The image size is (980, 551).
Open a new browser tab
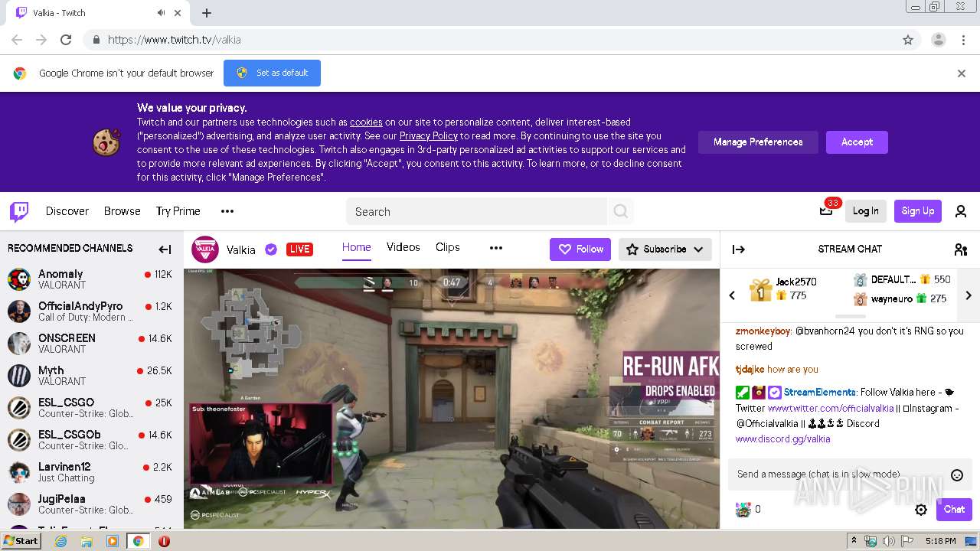coord(207,13)
